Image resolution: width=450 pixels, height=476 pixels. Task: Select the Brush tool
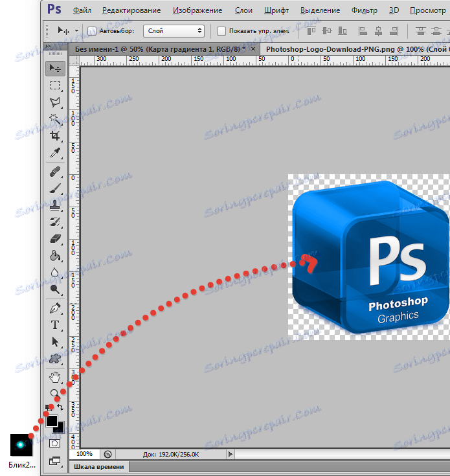pyautogui.click(x=55, y=189)
